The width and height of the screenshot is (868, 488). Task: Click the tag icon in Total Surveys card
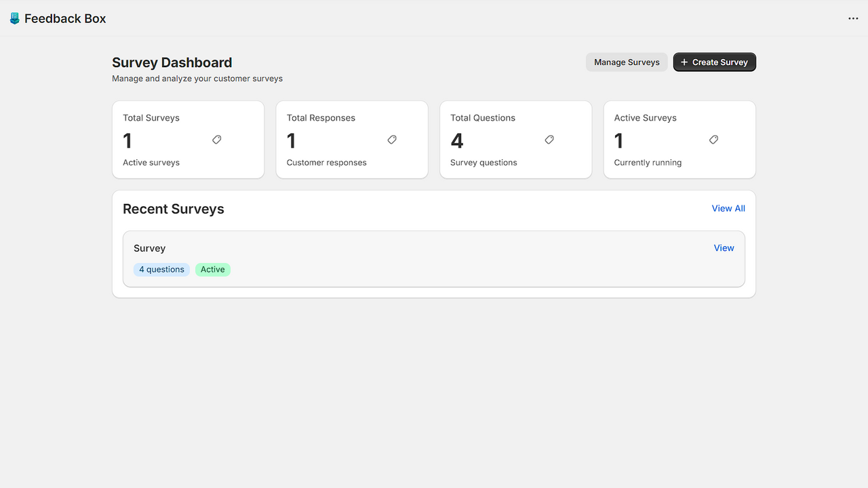217,140
